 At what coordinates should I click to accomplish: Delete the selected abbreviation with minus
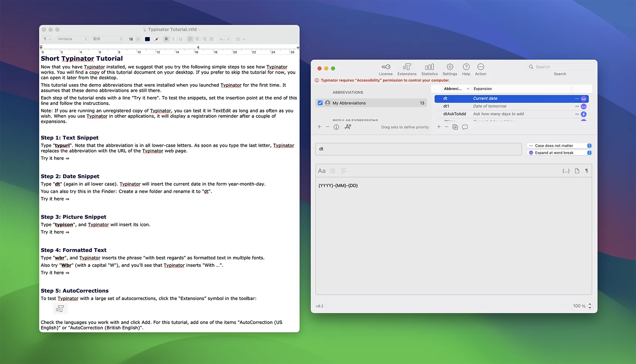pyautogui.click(x=447, y=127)
